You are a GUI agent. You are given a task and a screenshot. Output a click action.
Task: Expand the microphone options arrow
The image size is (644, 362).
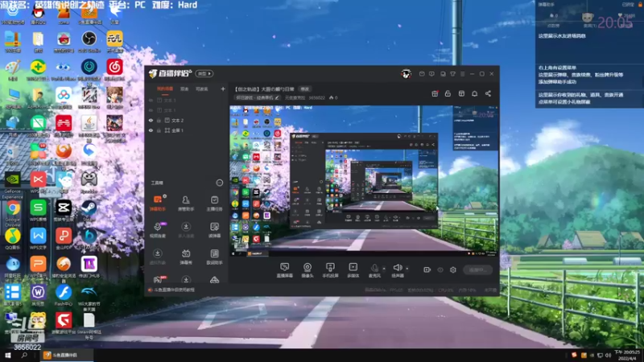point(384,269)
